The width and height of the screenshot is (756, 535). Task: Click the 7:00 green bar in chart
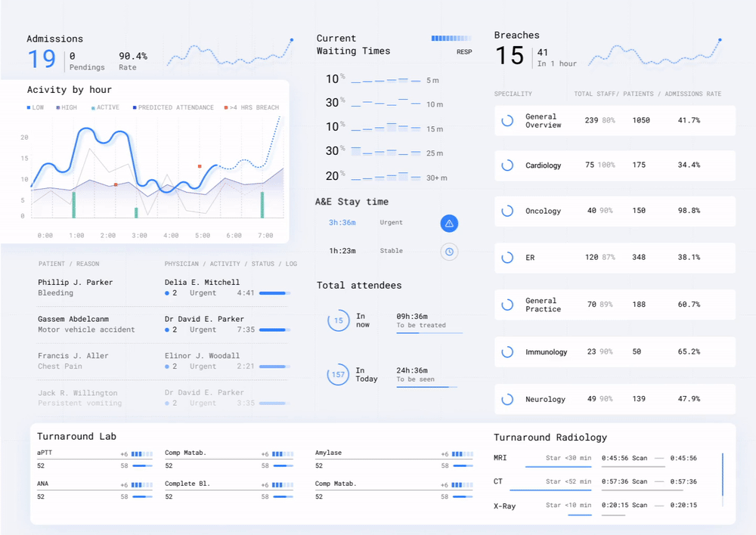click(262, 205)
